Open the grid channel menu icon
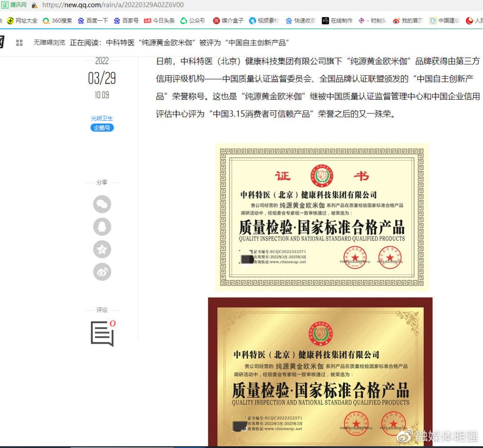 [x=19, y=43]
